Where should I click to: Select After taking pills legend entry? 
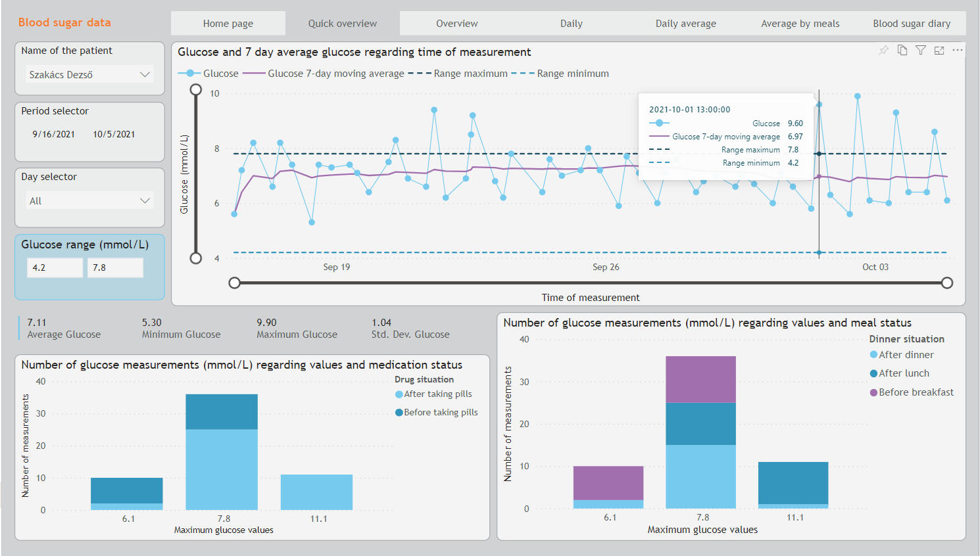click(x=433, y=394)
